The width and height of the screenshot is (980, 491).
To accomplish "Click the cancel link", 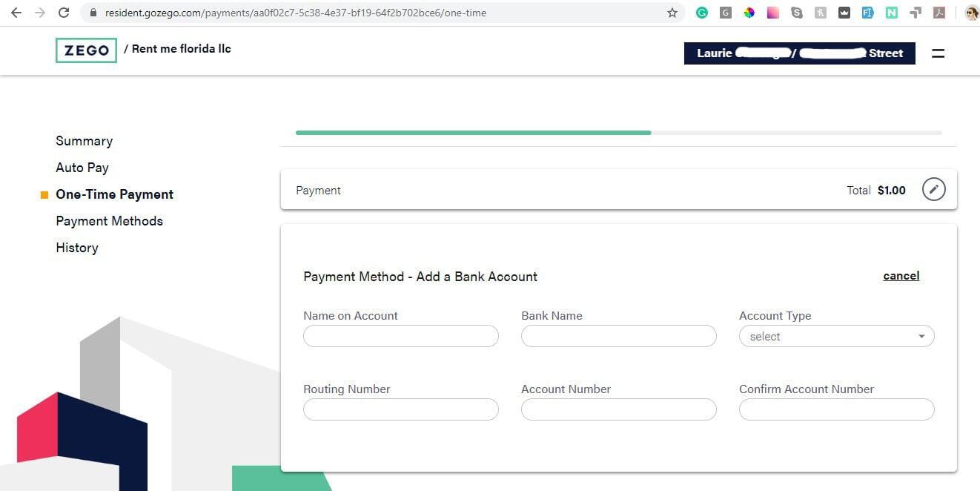I will [x=901, y=276].
